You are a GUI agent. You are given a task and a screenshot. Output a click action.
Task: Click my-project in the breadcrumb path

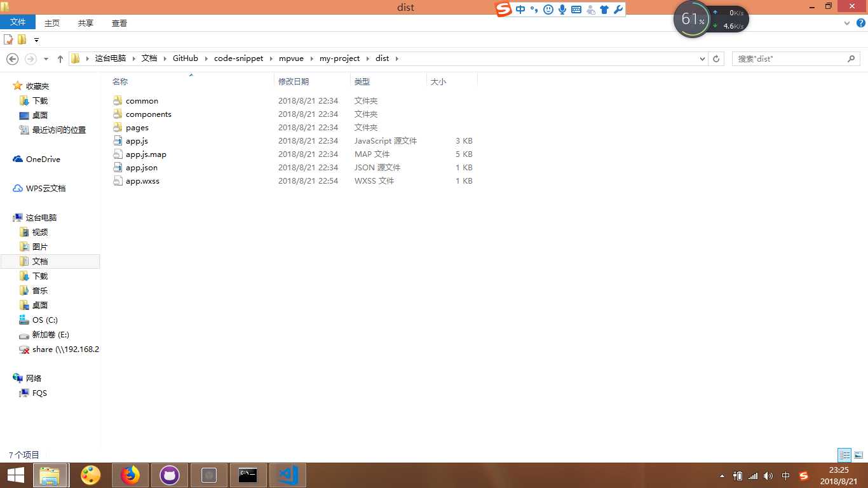coord(339,58)
